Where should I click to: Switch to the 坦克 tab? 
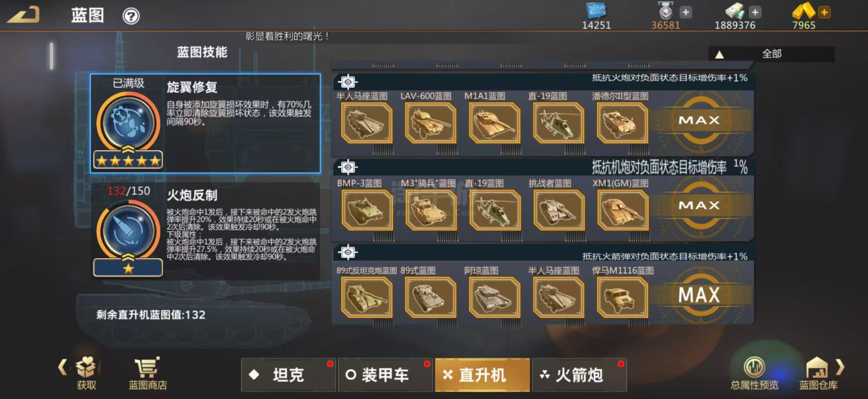click(x=288, y=375)
